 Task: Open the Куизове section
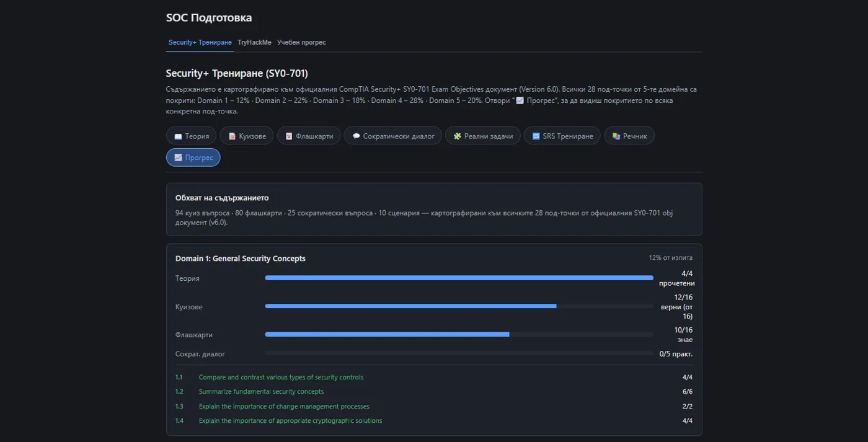coord(246,136)
